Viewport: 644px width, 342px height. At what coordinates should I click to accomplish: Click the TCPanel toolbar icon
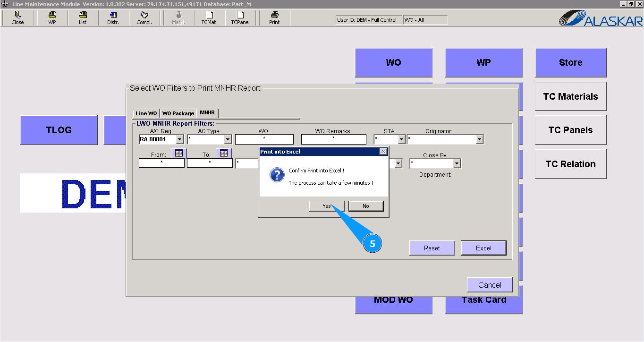point(240,18)
